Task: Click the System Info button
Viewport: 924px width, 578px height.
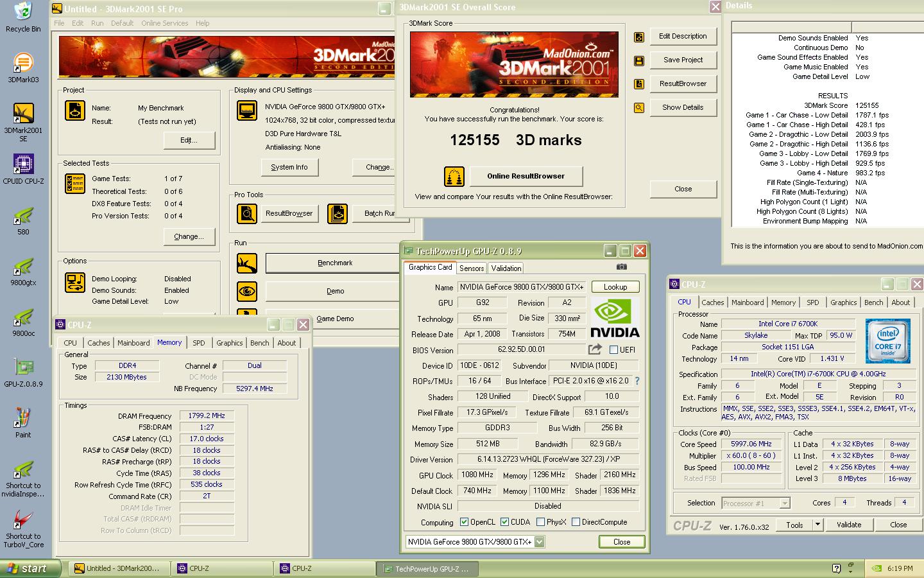Action: click(x=289, y=167)
